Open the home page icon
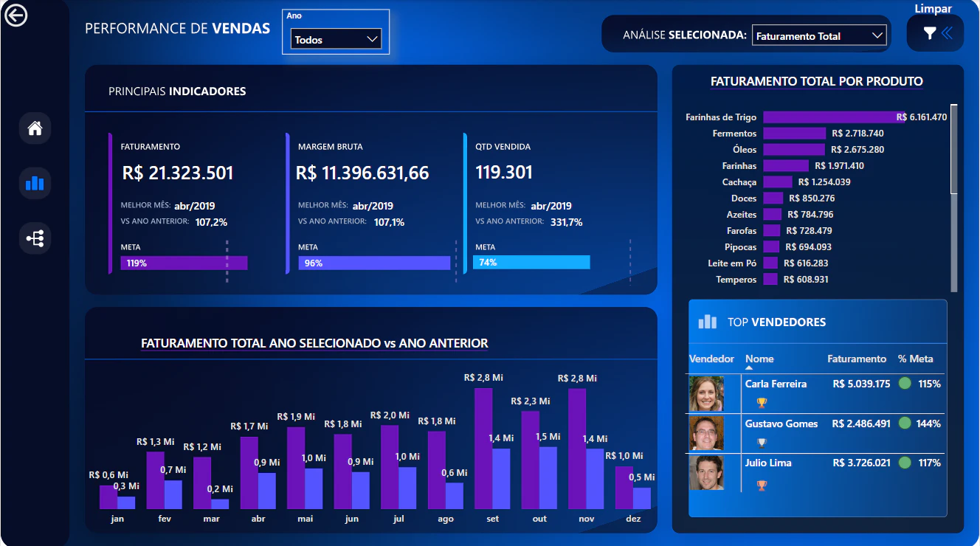Viewport: 980px width, 546px height. point(35,128)
